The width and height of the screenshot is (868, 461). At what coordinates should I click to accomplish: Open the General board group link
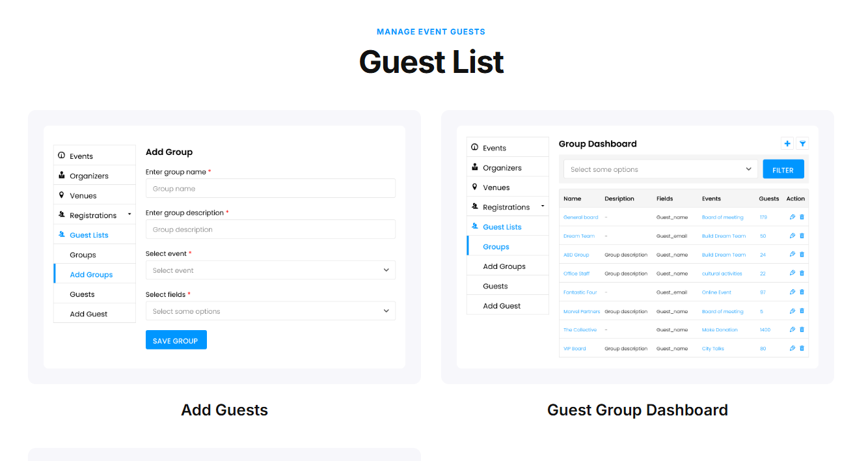pos(580,217)
